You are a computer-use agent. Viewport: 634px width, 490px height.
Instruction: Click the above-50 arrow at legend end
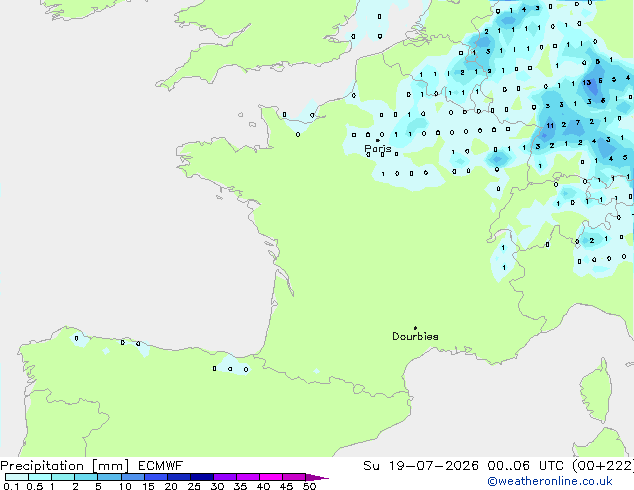[317, 477]
